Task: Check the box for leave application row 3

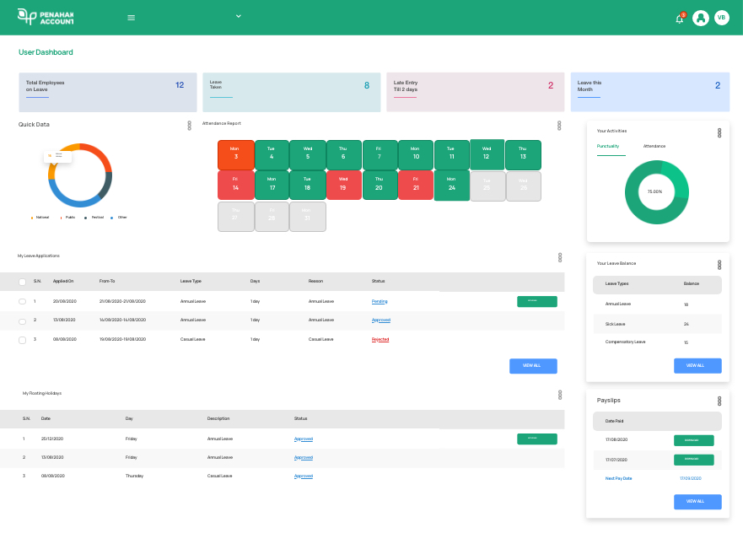Action: click(x=23, y=339)
